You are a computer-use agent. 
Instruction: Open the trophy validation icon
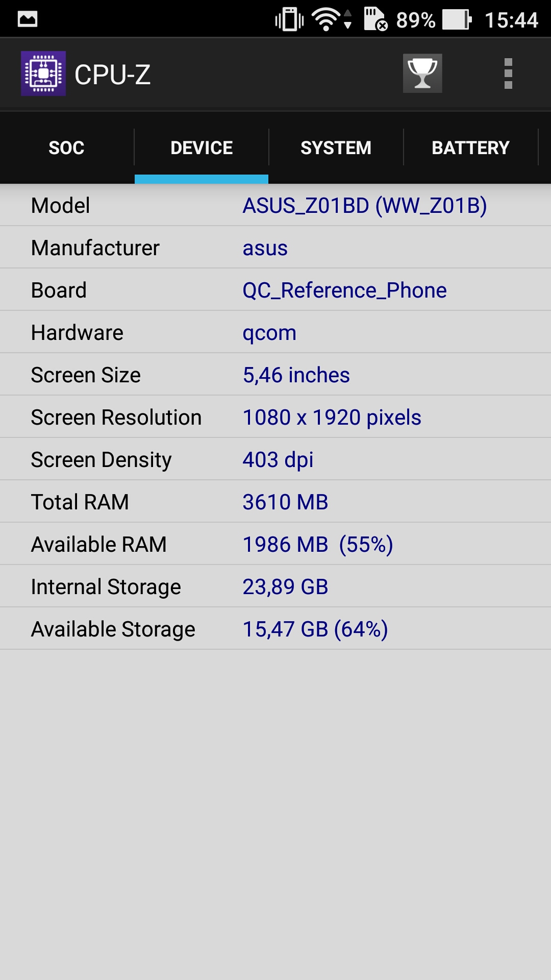(x=422, y=73)
